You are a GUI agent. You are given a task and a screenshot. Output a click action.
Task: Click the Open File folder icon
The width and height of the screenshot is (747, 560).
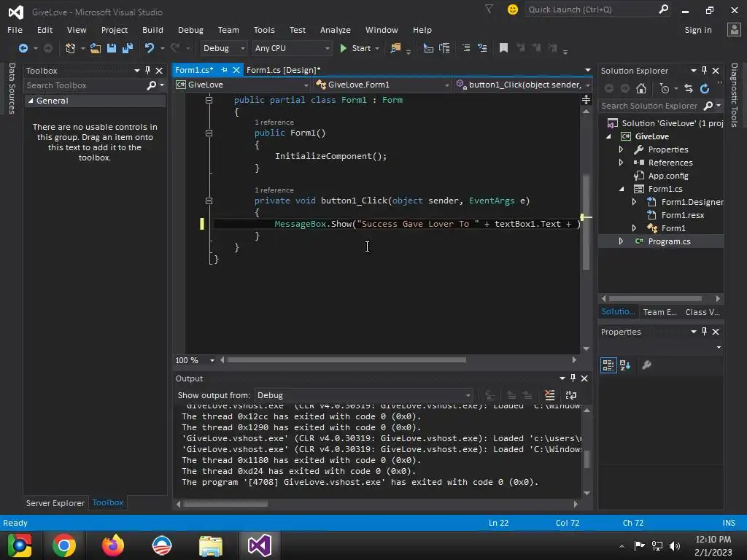pyautogui.click(x=96, y=48)
